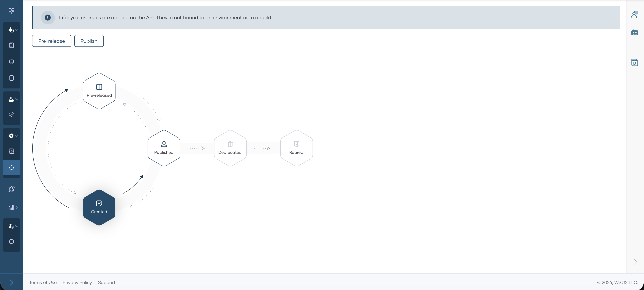Open the Lifecycle sidebar icon
This screenshot has height=290, width=644.
[x=12, y=168]
